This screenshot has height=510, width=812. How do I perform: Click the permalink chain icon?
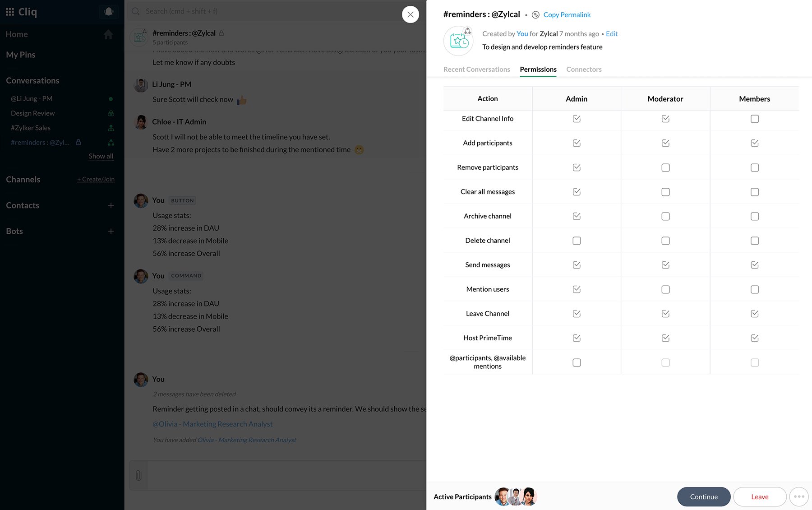click(535, 15)
